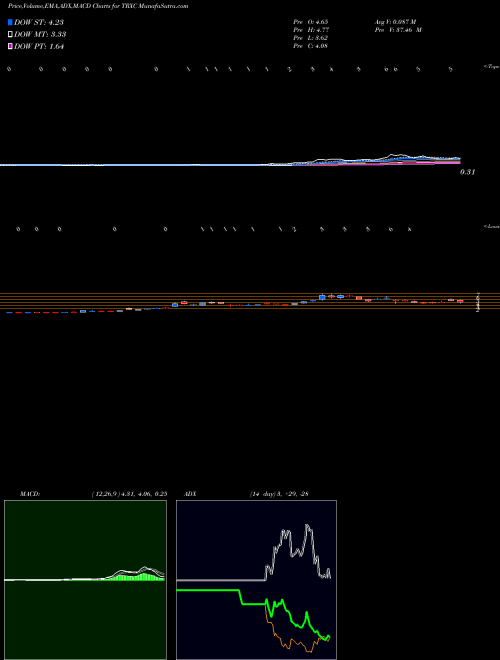Screen dimensions: 500x660
Task: Click the blue DOW ST legend swatch
Action: [x=10, y=22]
